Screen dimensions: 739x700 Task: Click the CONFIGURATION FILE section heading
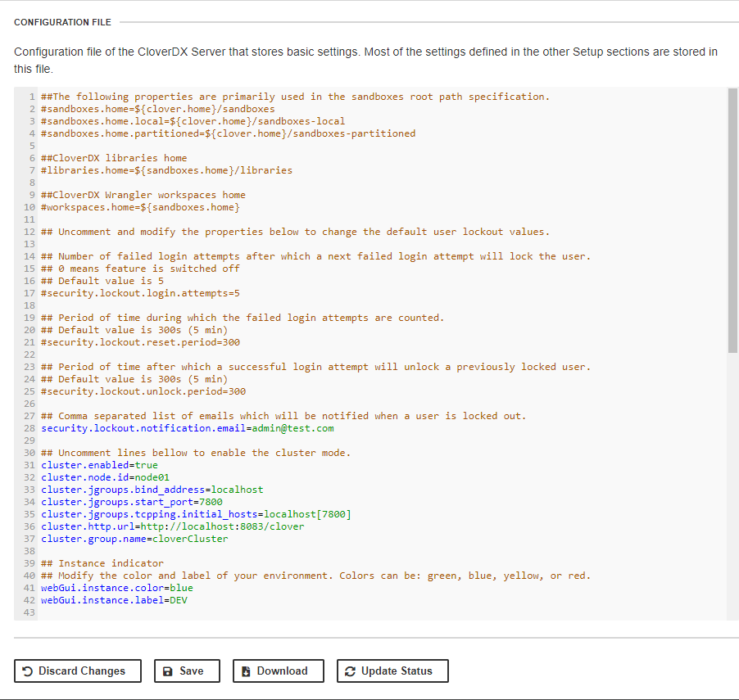click(x=62, y=22)
